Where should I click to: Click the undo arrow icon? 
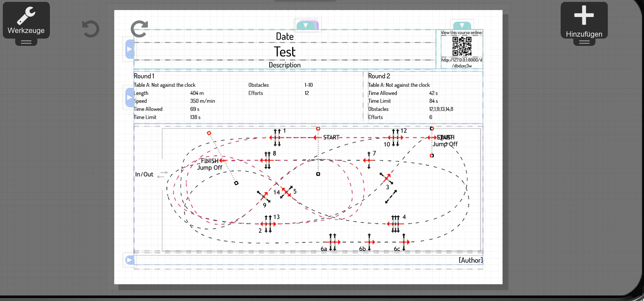(91, 29)
